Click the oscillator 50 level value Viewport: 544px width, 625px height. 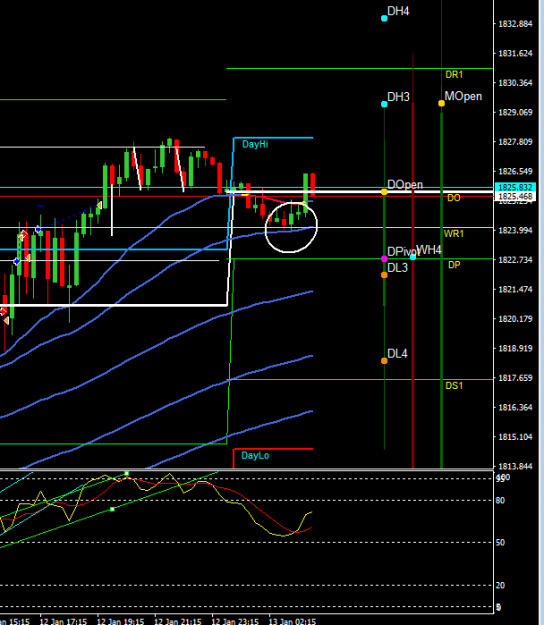click(500, 542)
